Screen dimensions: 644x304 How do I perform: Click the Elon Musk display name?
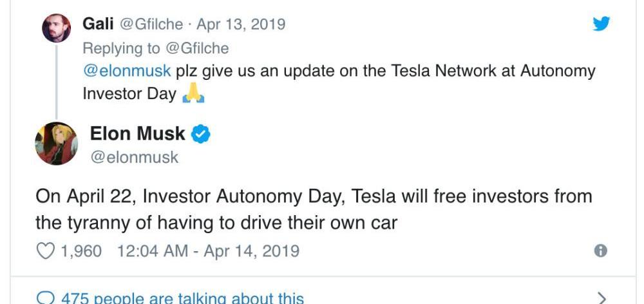point(137,134)
